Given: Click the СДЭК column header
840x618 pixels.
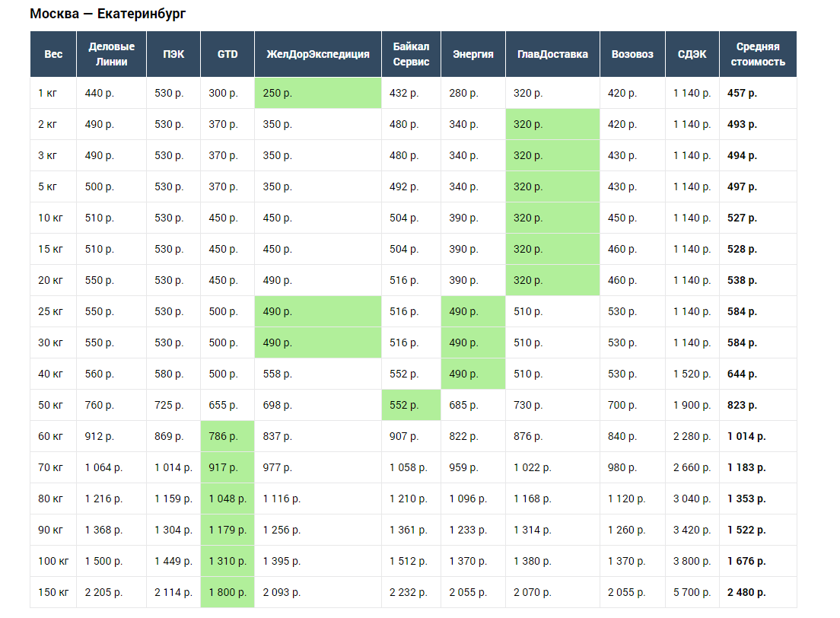Looking at the screenshot, I should pos(692,54).
